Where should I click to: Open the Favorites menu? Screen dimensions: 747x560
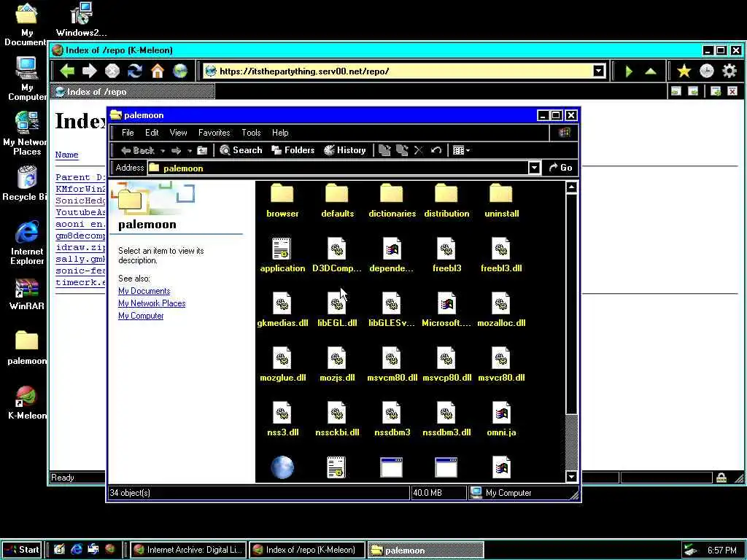pyautogui.click(x=214, y=133)
